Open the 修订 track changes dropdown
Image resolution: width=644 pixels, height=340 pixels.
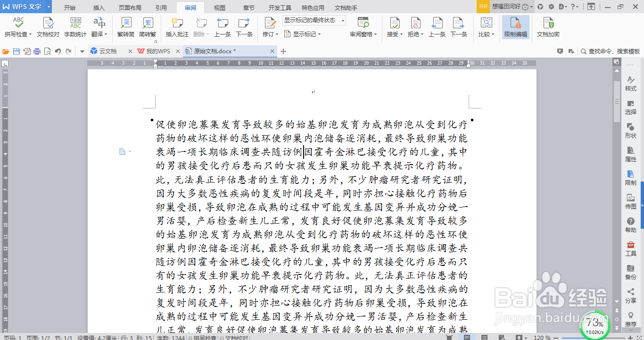click(270, 34)
